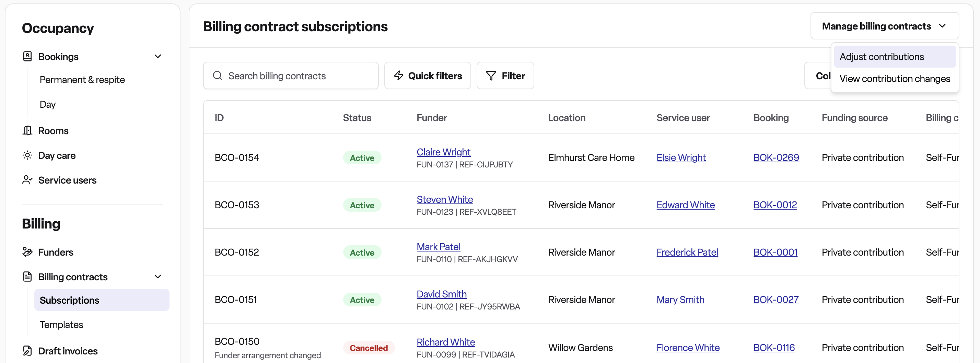Open funder Steven White
This screenshot has height=363, width=980.
pos(444,199)
